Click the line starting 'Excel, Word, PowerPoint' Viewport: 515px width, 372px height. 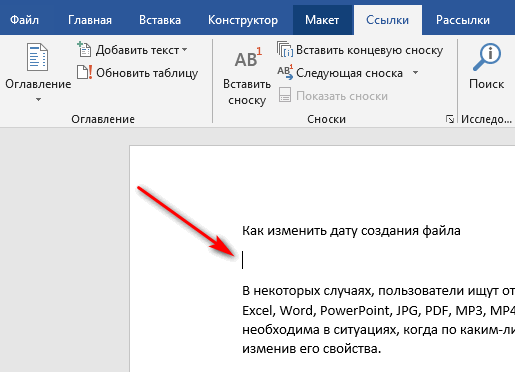(x=378, y=311)
